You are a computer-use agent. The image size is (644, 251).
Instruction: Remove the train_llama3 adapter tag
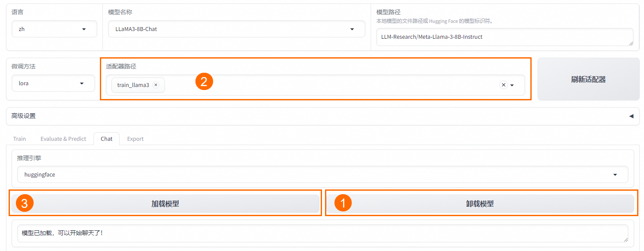(x=156, y=85)
